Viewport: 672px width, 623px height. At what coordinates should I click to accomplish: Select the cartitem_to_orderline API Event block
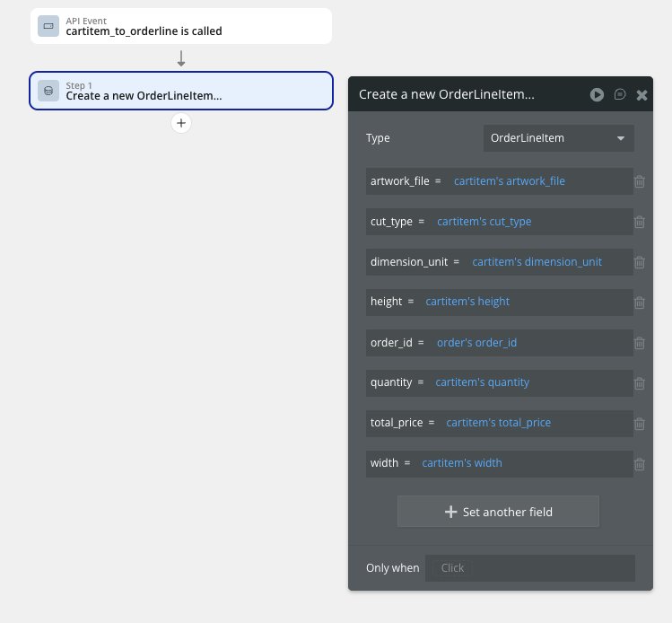point(180,26)
